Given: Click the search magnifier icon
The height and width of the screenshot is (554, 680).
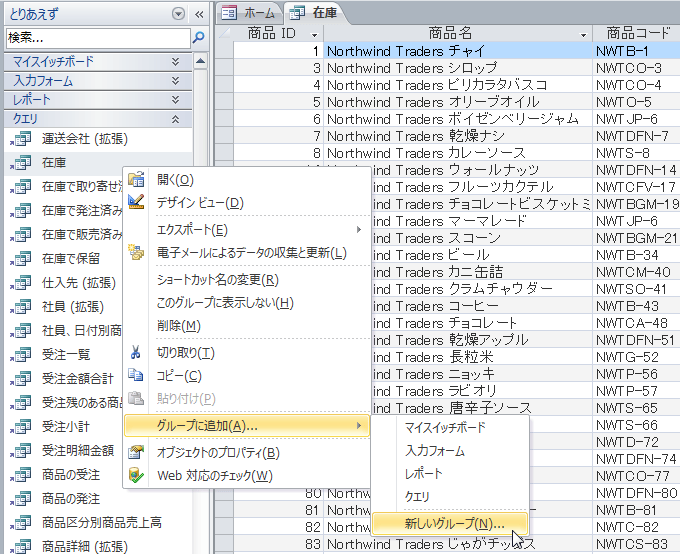Looking at the screenshot, I should (198, 37).
